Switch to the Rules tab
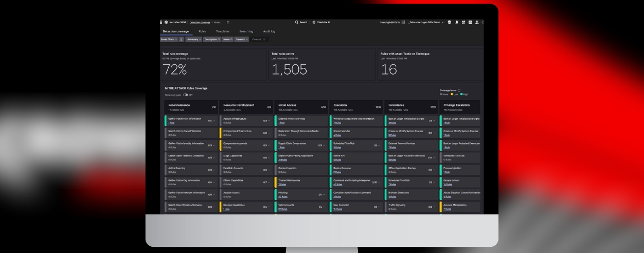The height and width of the screenshot is (253, 644). pos(202,31)
